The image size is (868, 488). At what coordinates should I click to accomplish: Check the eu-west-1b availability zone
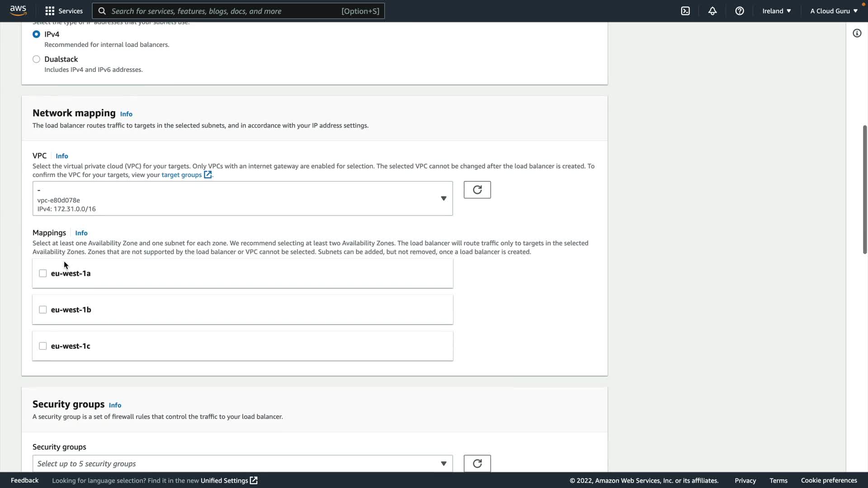click(x=43, y=310)
